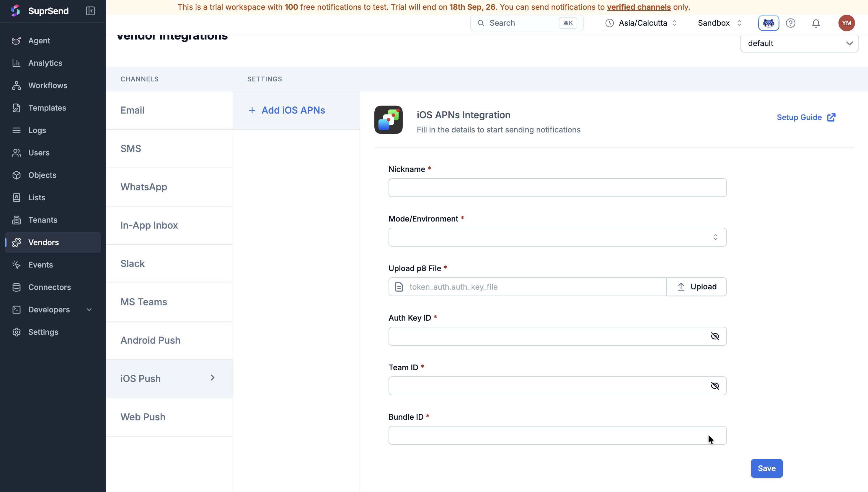Open the Users page
Screen dimensions: 868x492
coord(53,153)
